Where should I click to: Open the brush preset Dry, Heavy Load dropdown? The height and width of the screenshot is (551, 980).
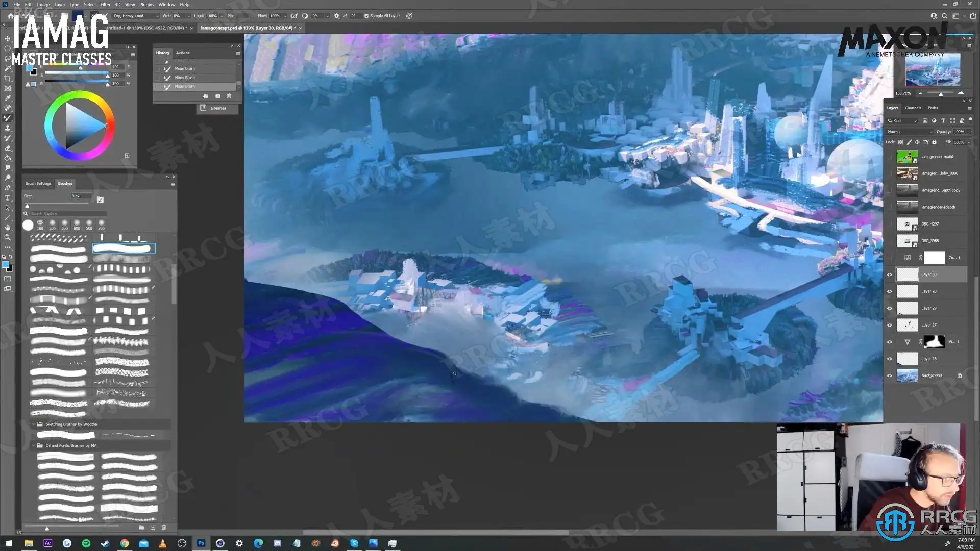(x=136, y=16)
